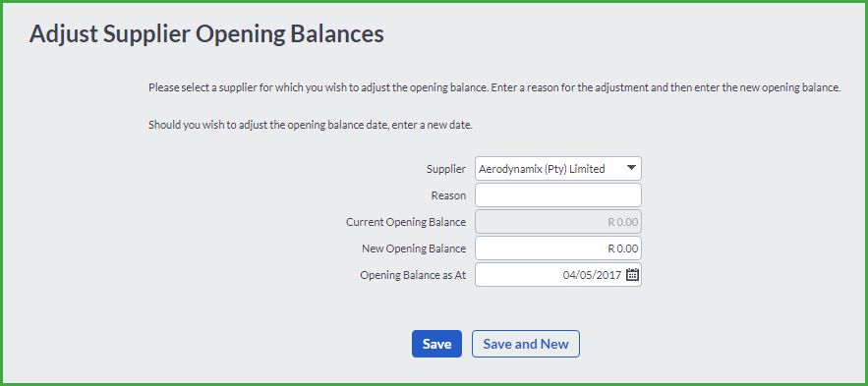Click the Save and New button
The height and width of the screenshot is (386, 868).
[525, 344]
